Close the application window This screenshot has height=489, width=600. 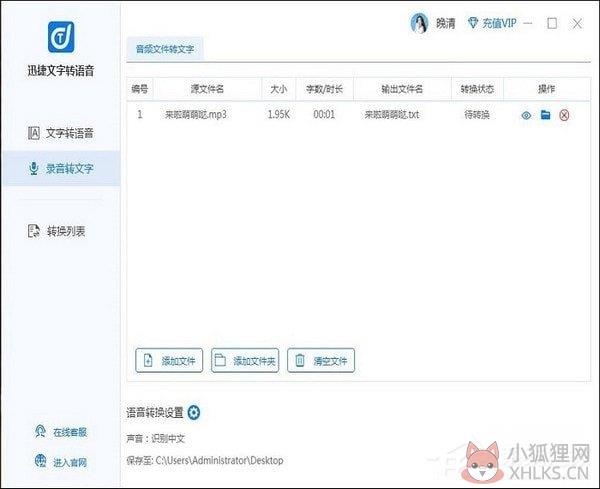click(x=577, y=24)
